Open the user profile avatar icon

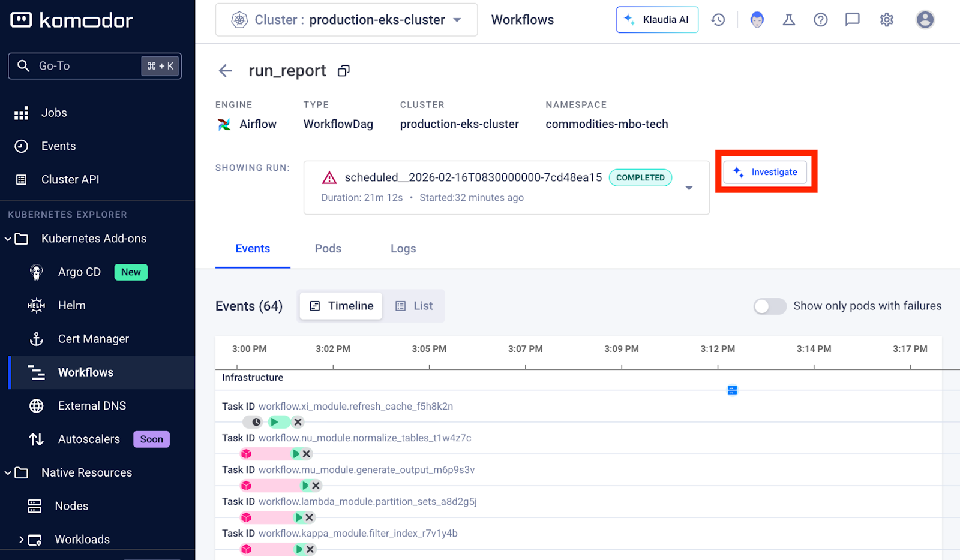pos(925,20)
